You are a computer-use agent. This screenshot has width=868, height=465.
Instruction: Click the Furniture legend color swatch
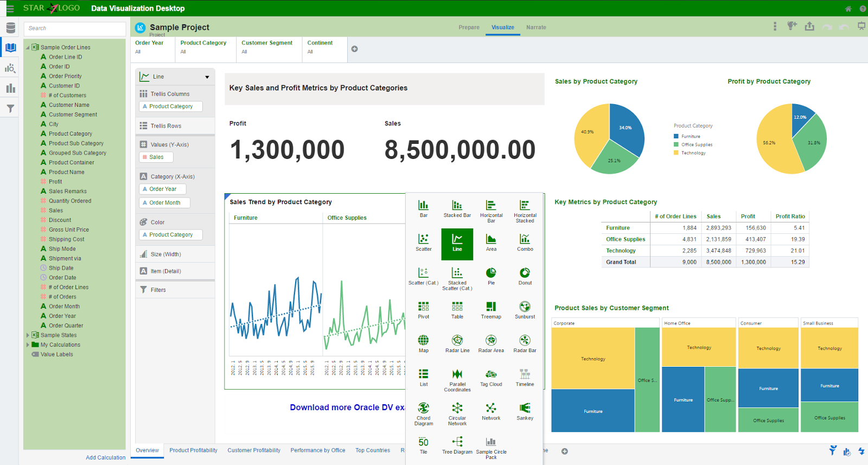click(x=676, y=137)
